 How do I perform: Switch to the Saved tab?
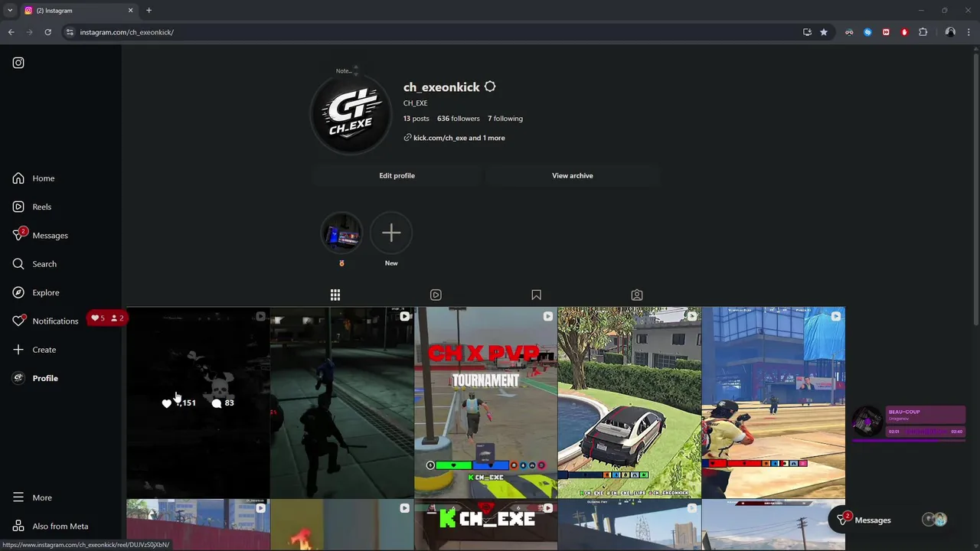(536, 295)
